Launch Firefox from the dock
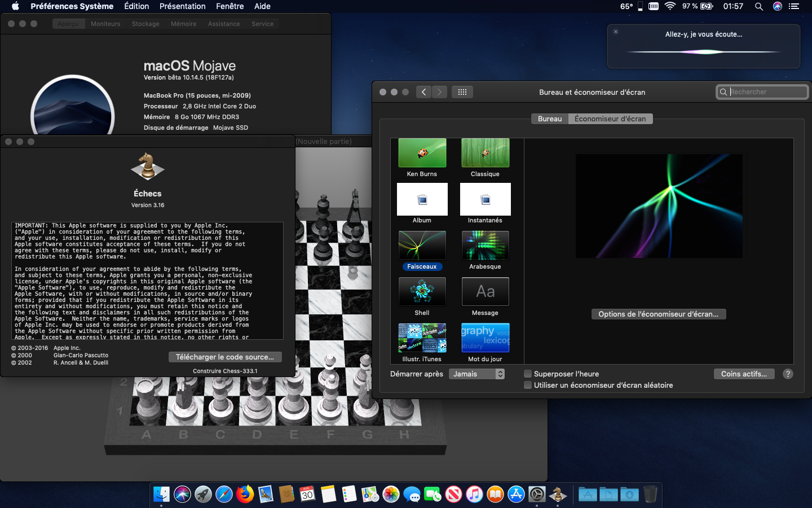The width and height of the screenshot is (812, 508). point(245,494)
